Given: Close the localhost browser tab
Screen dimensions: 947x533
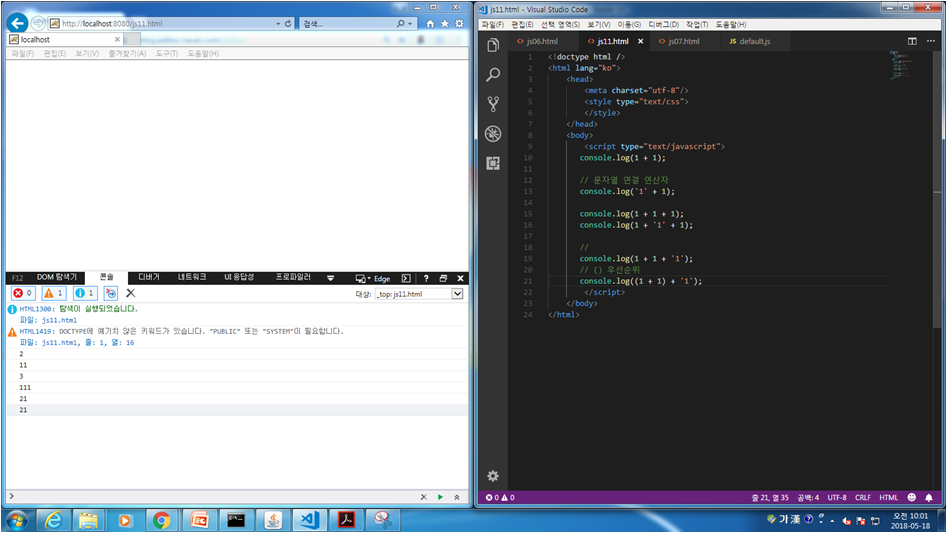Looking at the screenshot, I should click(117, 39).
